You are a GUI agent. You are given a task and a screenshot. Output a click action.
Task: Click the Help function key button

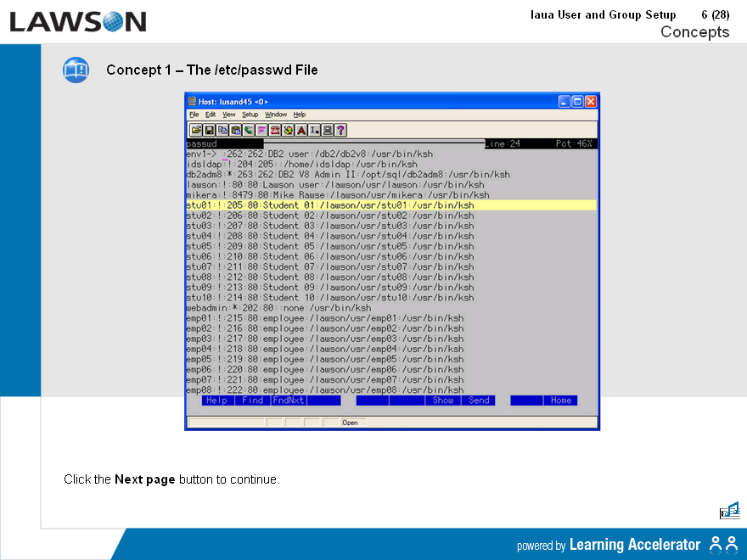pos(217,400)
